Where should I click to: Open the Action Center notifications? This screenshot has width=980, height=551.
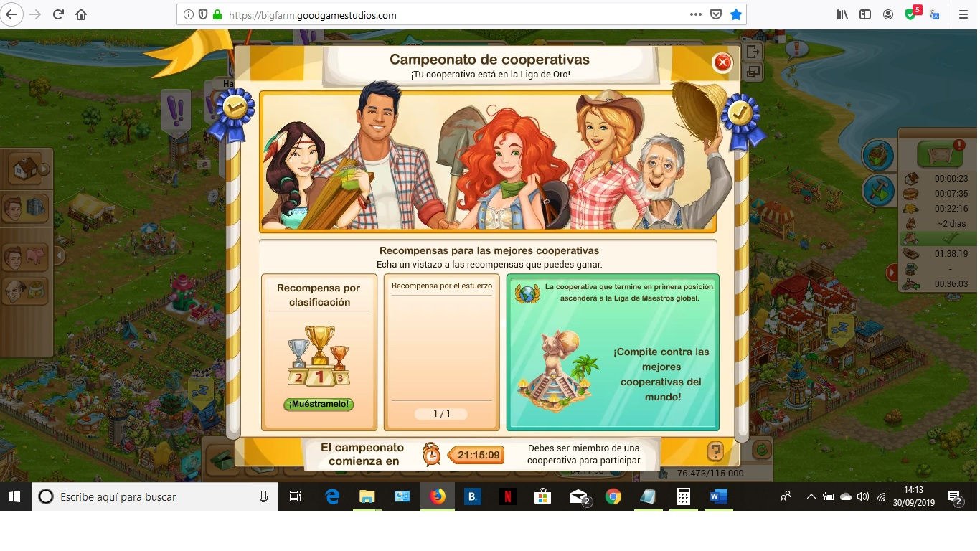tap(956, 496)
